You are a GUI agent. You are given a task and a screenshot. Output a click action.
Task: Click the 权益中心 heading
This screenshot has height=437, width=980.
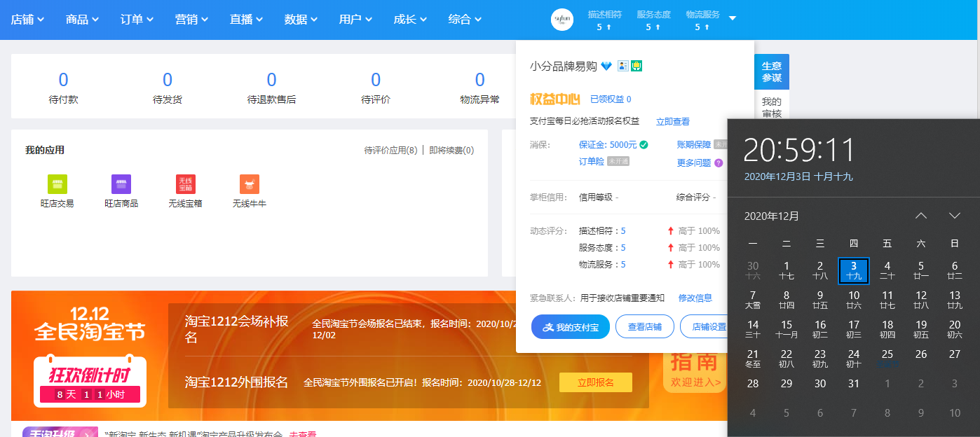(x=557, y=99)
